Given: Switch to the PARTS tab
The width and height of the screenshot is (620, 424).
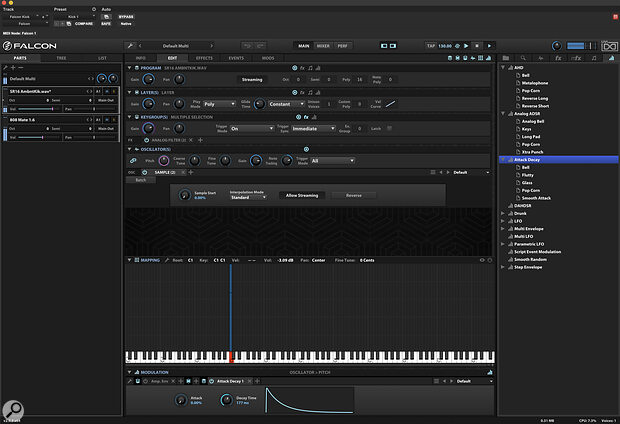Looking at the screenshot, I should 20,58.
